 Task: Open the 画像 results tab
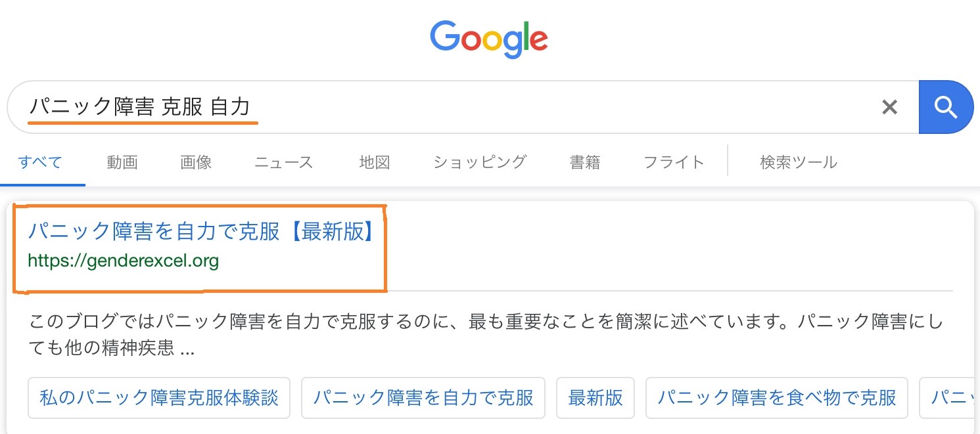pyautogui.click(x=196, y=162)
